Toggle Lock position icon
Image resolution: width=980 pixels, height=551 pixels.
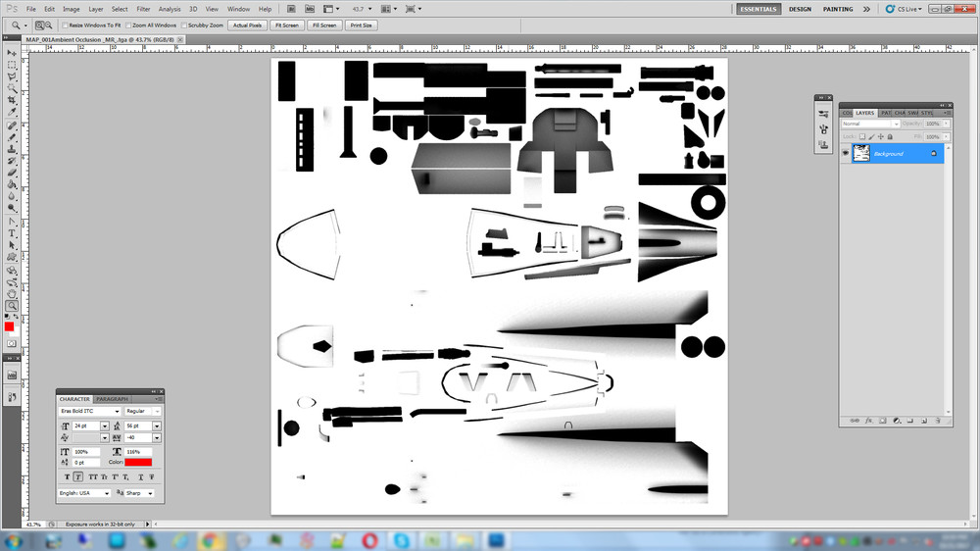point(881,136)
